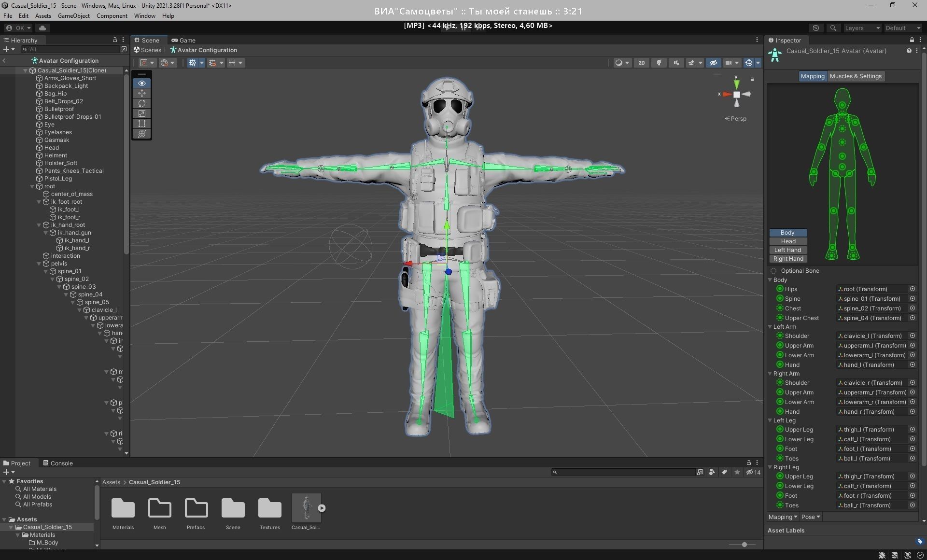The height and width of the screenshot is (560, 927).
Task: Open the Component menu
Action: tap(112, 15)
